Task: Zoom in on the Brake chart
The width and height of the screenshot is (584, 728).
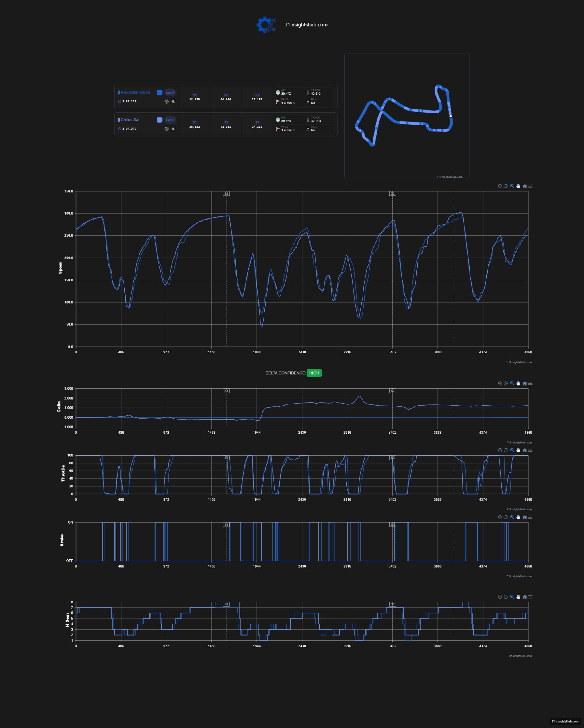Action: pos(500,517)
